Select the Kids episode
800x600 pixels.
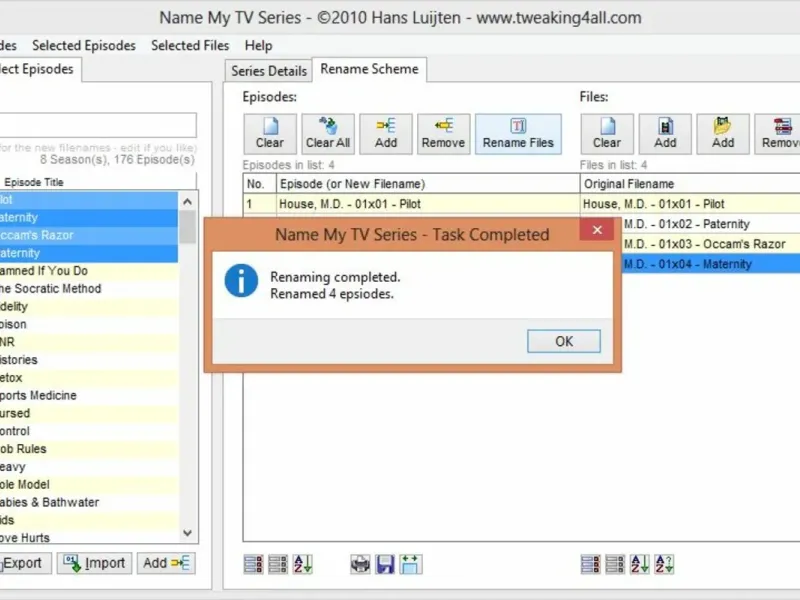coord(89,520)
